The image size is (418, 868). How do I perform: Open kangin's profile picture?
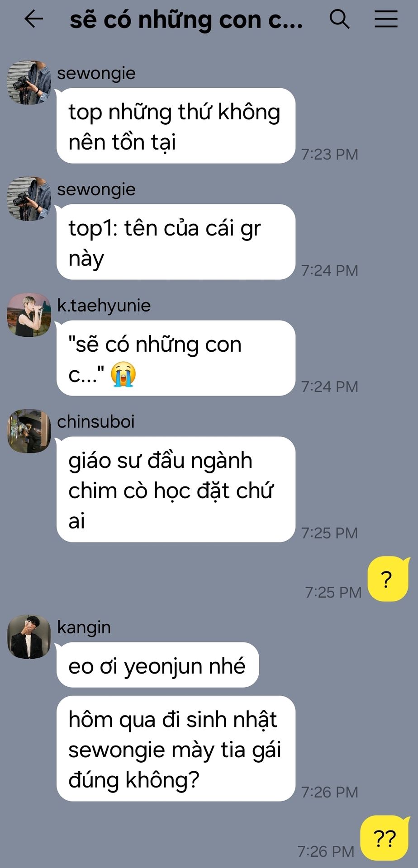29,637
